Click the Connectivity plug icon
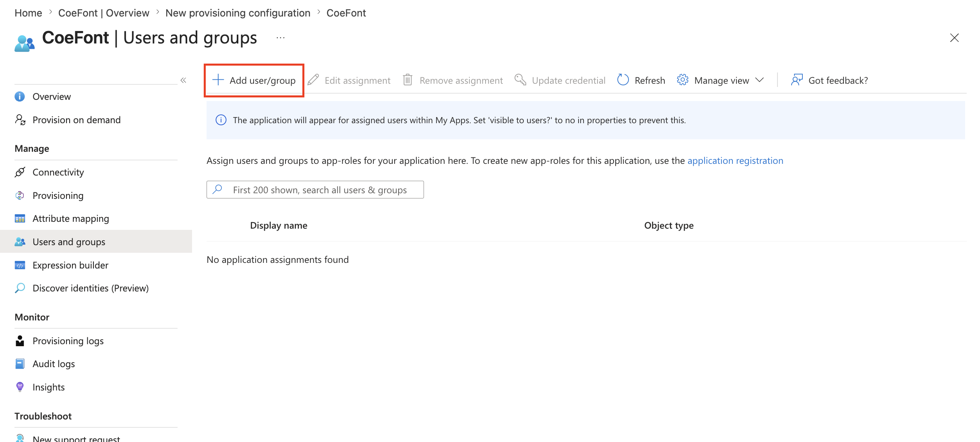Image resolution: width=980 pixels, height=442 pixels. tap(20, 172)
